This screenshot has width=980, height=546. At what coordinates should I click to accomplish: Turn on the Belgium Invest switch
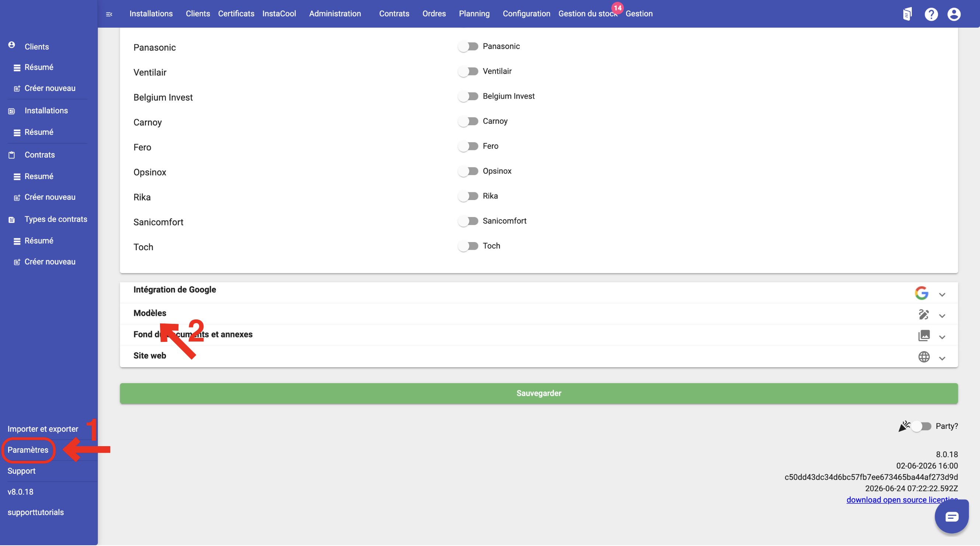(468, 97)
